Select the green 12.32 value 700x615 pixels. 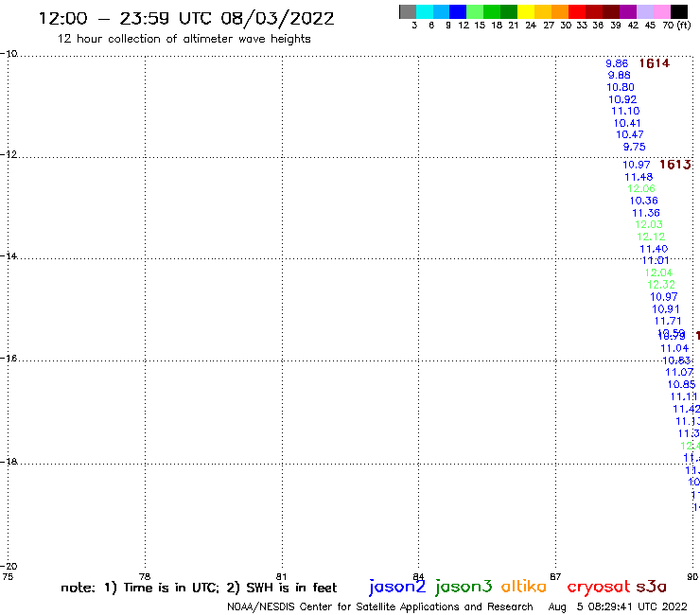point(661,285)
